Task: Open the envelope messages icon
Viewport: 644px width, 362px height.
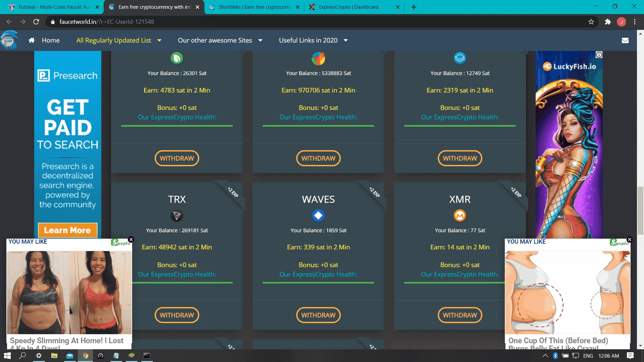Action: click(x=625, y=40)
